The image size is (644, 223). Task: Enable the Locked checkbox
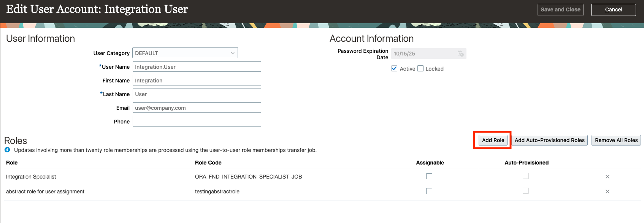point(420,69)
